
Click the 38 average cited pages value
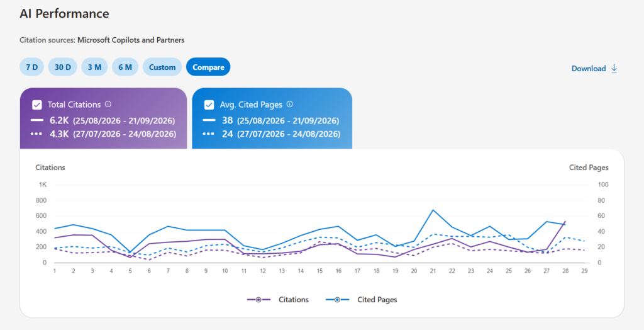click(228, 120)
